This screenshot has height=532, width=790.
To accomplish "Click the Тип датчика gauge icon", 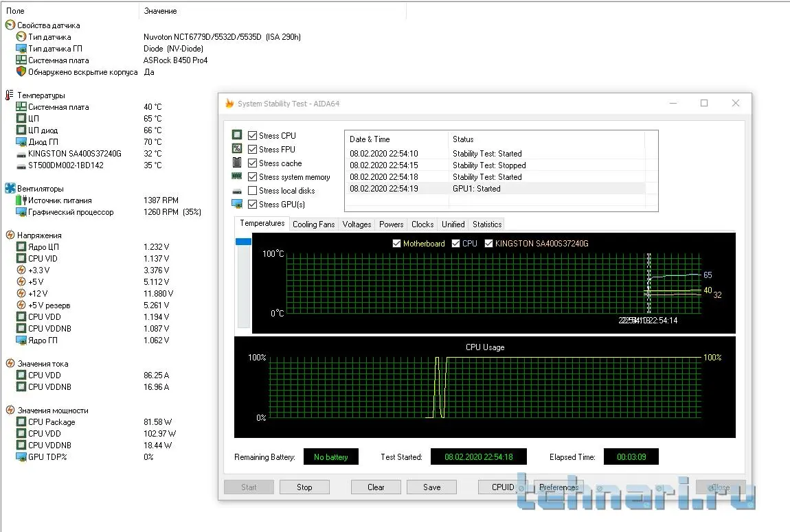I will pos(21,37).
